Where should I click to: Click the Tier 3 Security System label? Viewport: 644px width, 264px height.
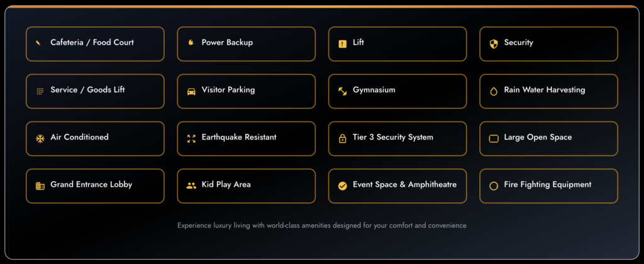393,137
